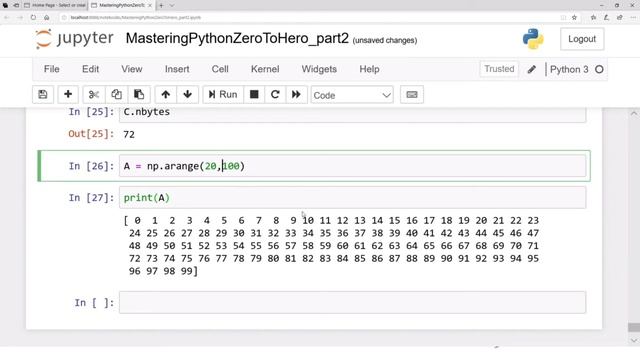Click the kernel idle circle indicator
The image size is (640, 360).
[599, 69]
